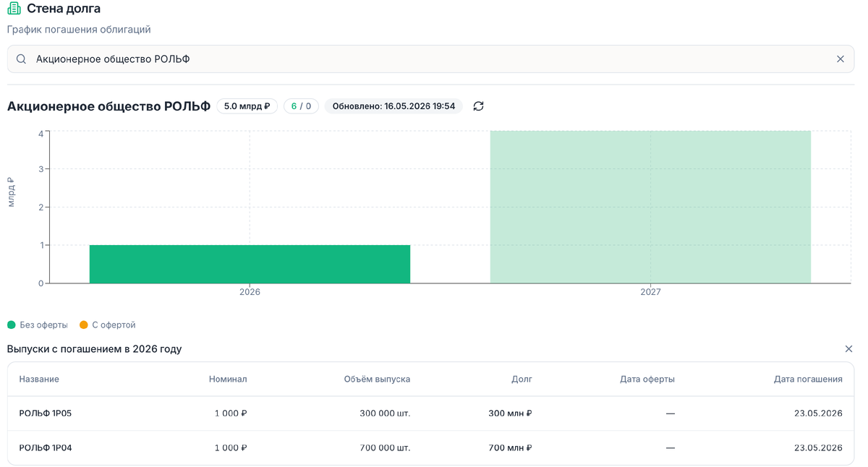Click the 700 млн ₽ debt value
The height and width of the screenshot is (467, 868).
click(510, 448)
